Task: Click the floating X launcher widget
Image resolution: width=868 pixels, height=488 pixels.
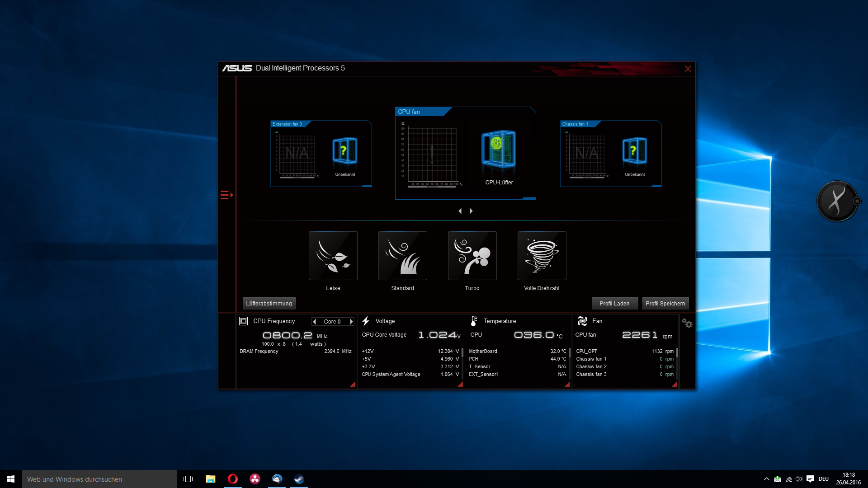Action: [x=836, y=201]
